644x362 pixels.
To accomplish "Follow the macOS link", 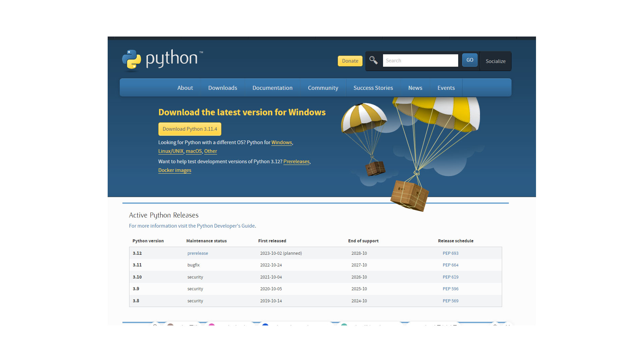I will 194,151.
